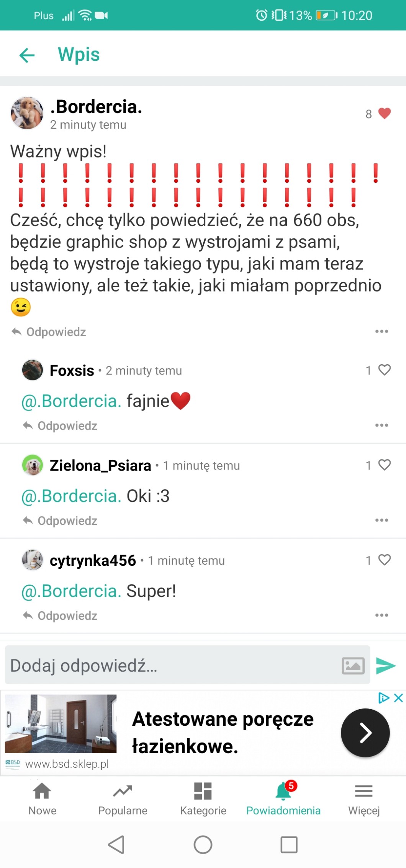406x868 pixels.
Task: Like the comment by Zielona_Psiara
Action: tap(384, 464)
